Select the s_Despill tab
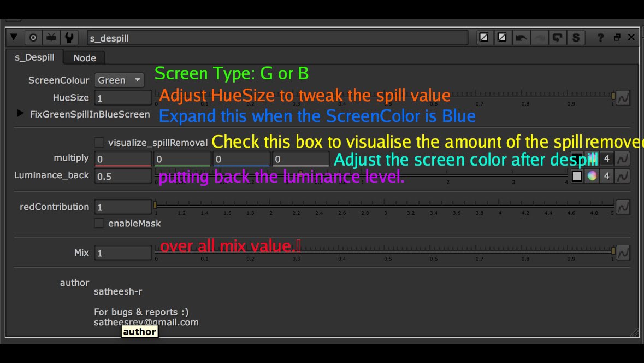This screenshot has height=363, width=644. click(x=34, y=57)
